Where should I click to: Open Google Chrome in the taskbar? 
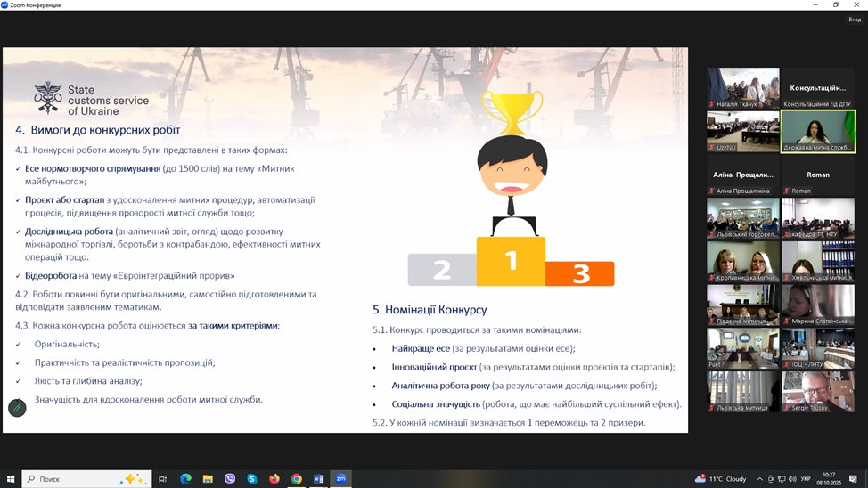tap(296, 478)
